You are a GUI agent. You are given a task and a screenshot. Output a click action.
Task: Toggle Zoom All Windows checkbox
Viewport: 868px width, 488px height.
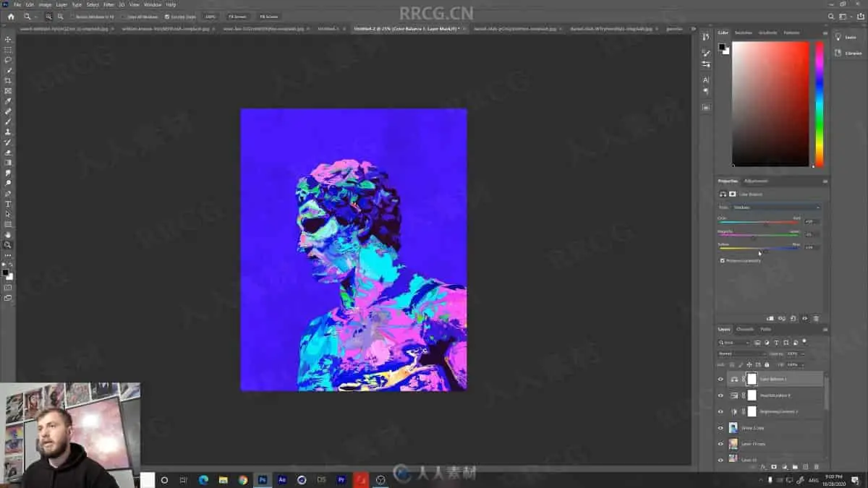pos(123,16)
